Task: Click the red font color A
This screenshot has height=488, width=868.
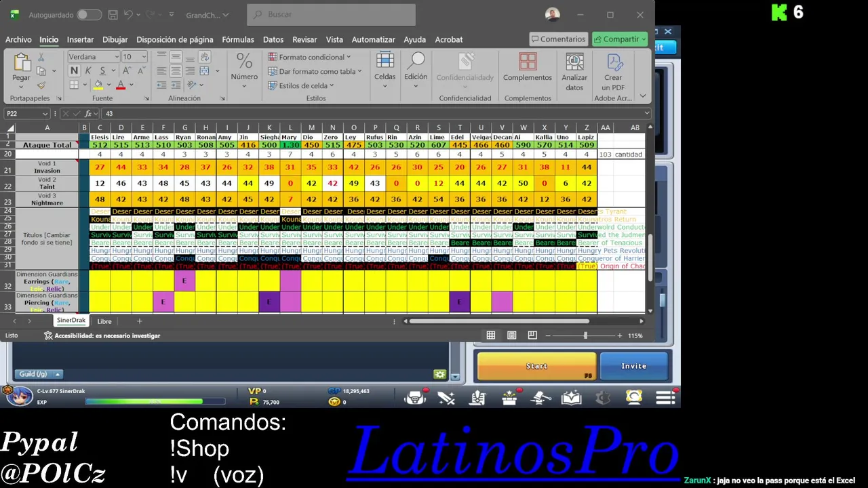Action: [x=121, y=85]
